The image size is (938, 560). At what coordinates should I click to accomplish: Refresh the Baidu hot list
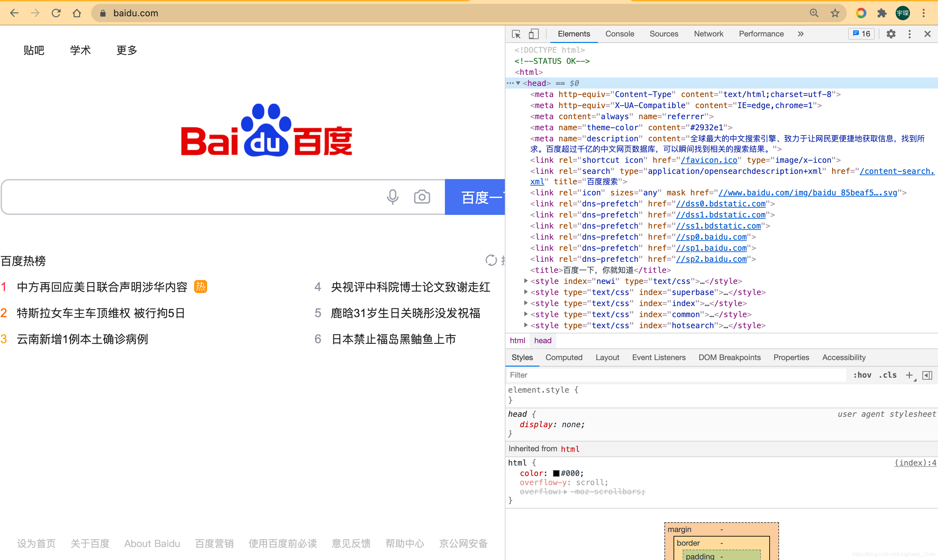pos(491,260)
